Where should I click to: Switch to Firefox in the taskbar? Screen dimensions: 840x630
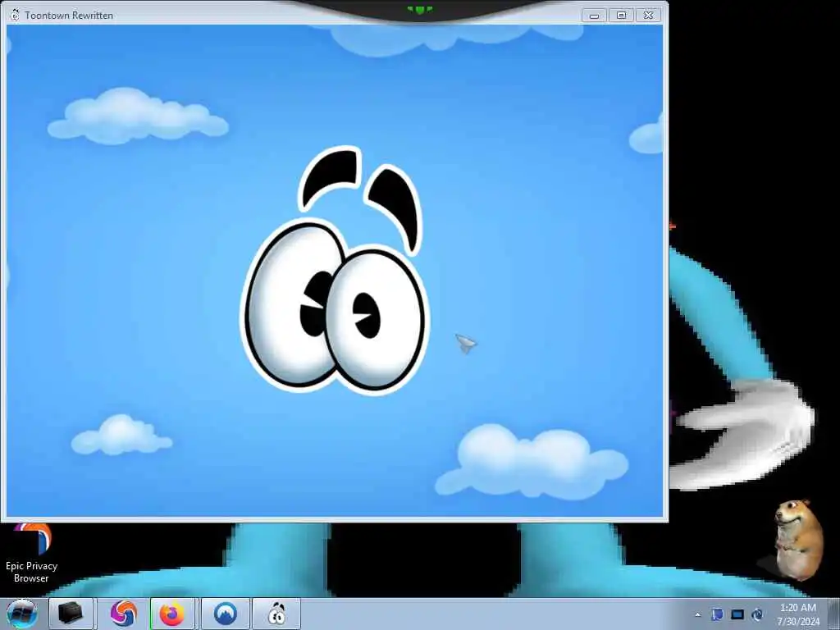[x=172, y=614]
